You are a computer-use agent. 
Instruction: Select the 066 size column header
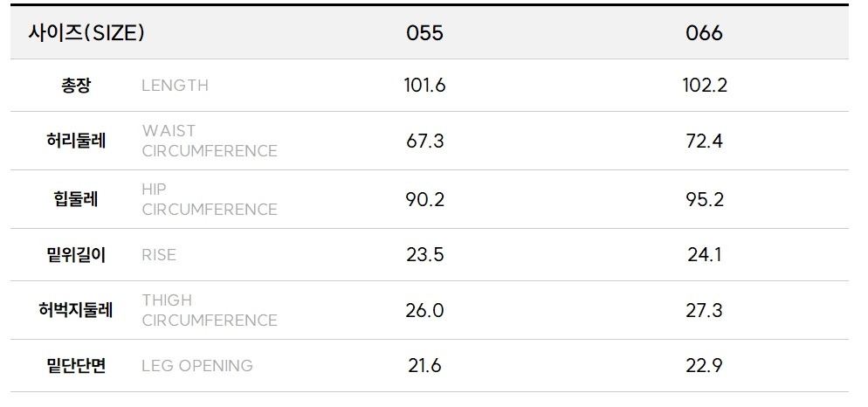(x=705, y=33)
